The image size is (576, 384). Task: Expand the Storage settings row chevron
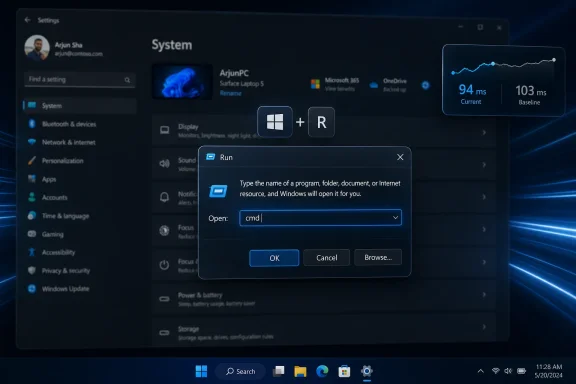tap(484, 327)
